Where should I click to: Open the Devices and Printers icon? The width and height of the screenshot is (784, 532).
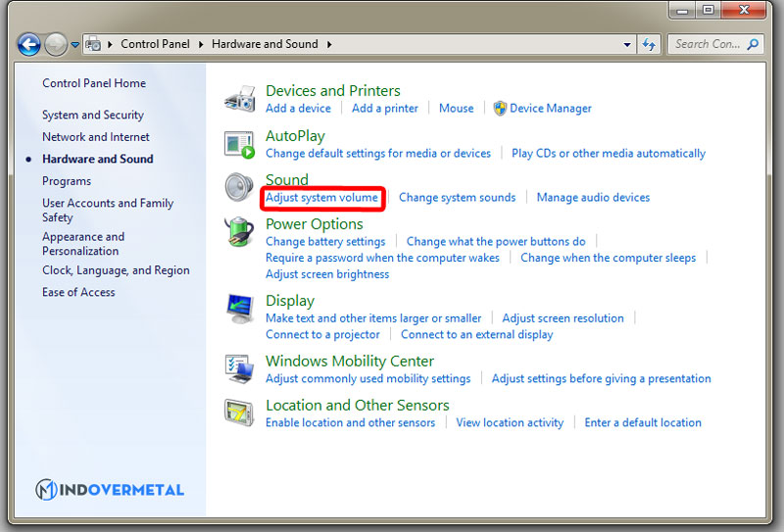240,98
